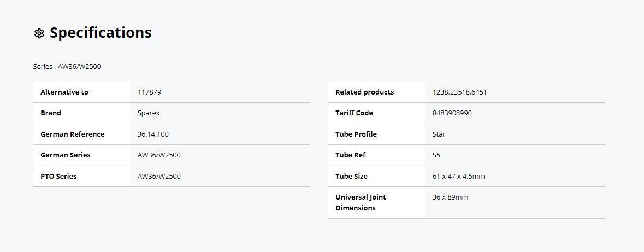
Task: Click the Related products label cell
Action: click(376, 92)
